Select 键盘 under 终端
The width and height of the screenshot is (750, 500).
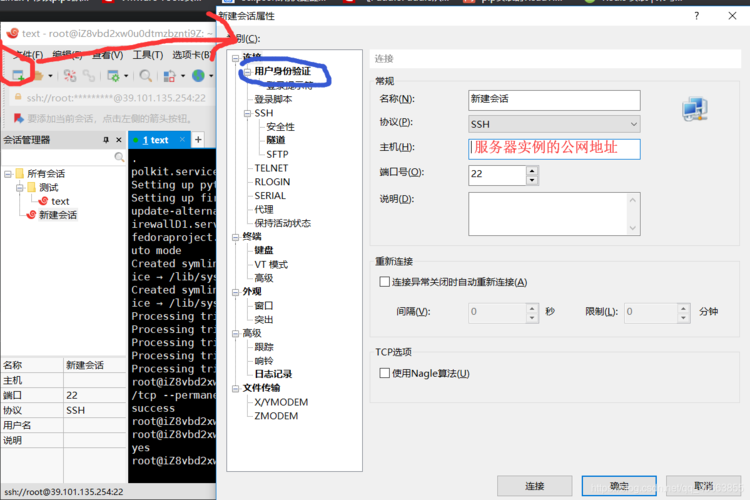point(264,250)
